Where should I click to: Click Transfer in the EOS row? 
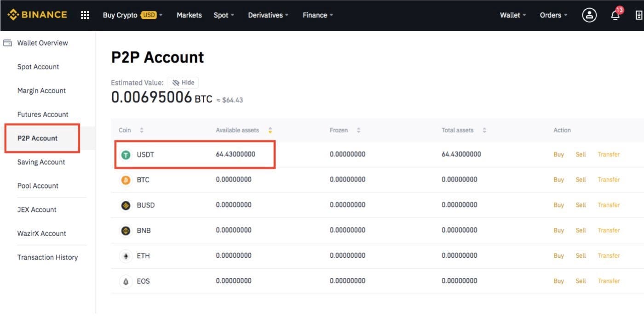coord(609,281)
